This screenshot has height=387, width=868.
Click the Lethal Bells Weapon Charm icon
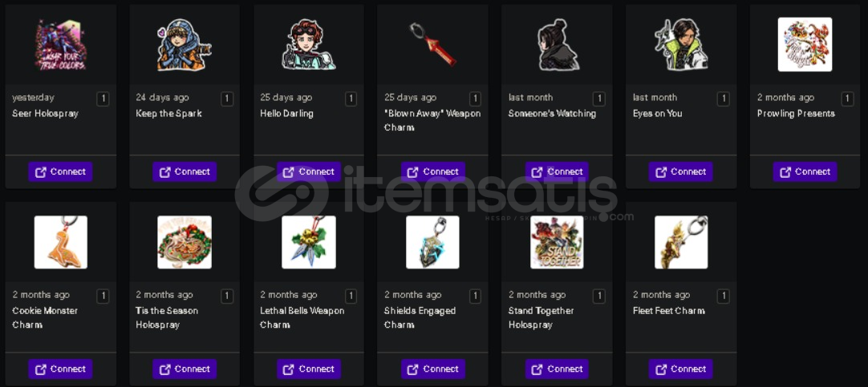pyautogui.click(x=309, y=242)
